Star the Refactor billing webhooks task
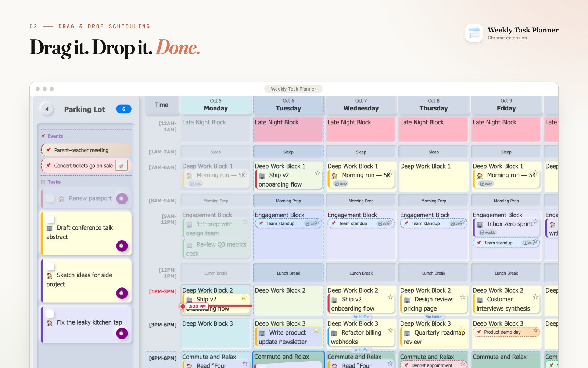588x368 pixels. point(390,330)
